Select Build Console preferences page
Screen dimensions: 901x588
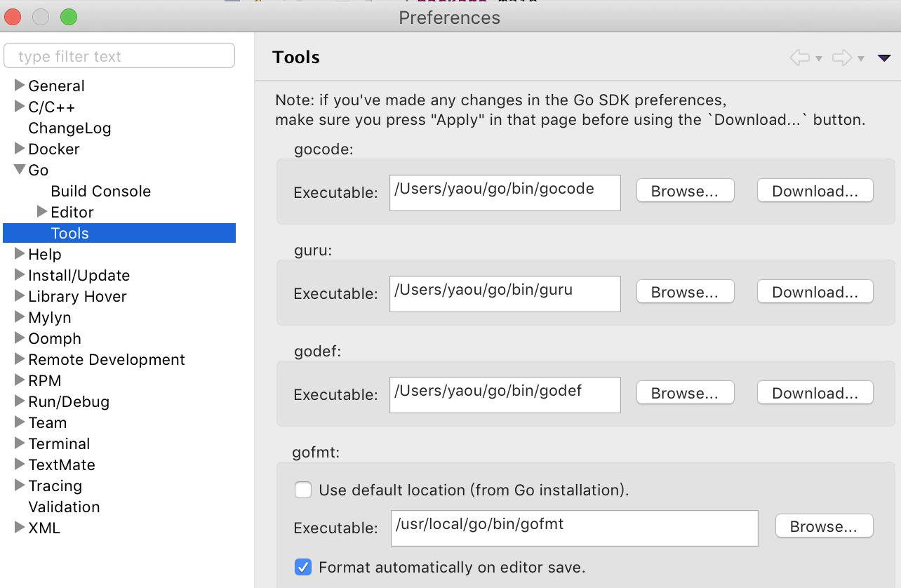click(100, 191)
